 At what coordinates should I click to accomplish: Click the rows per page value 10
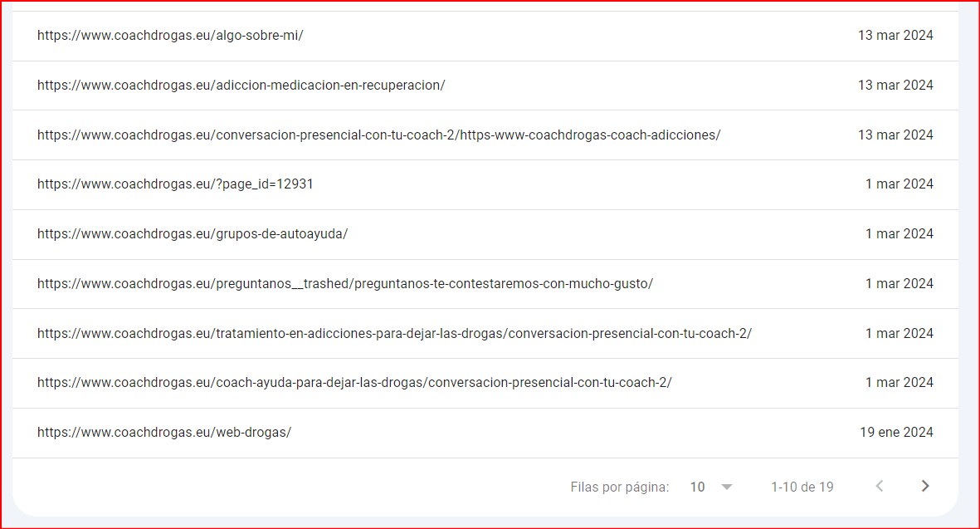pyautogui.click(x=698, y=487)
